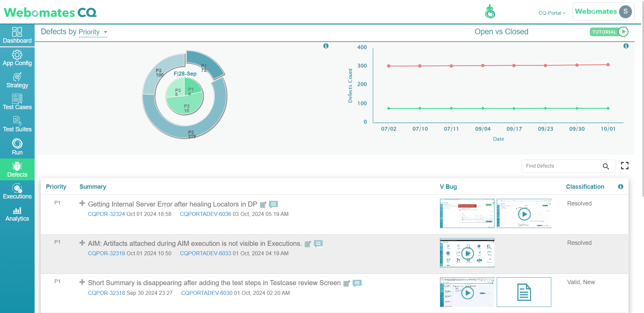Go to Strategy section
Image resolution: width=644 pixels, height=313 pixels.
[17, 80]
